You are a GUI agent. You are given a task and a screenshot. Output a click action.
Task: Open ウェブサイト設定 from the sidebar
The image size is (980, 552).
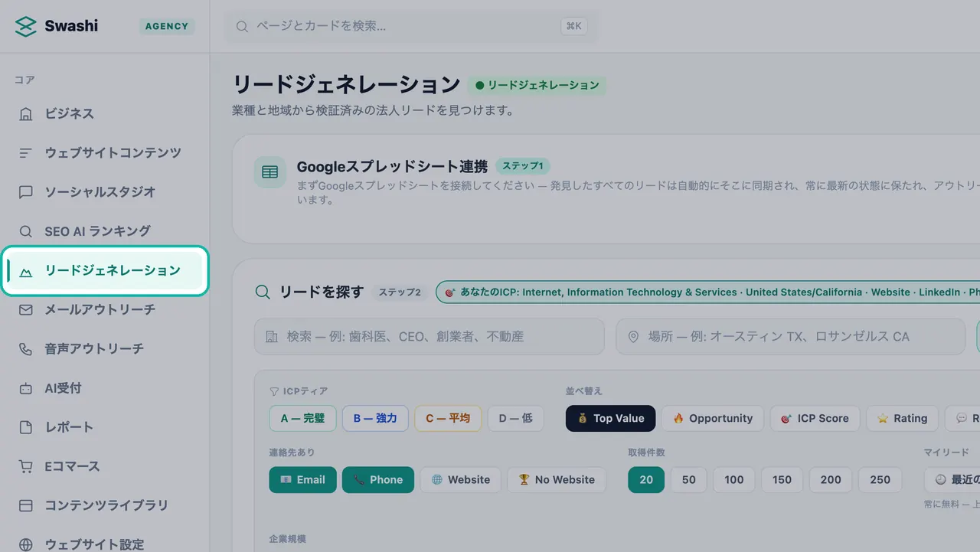(x=104, y=544)
